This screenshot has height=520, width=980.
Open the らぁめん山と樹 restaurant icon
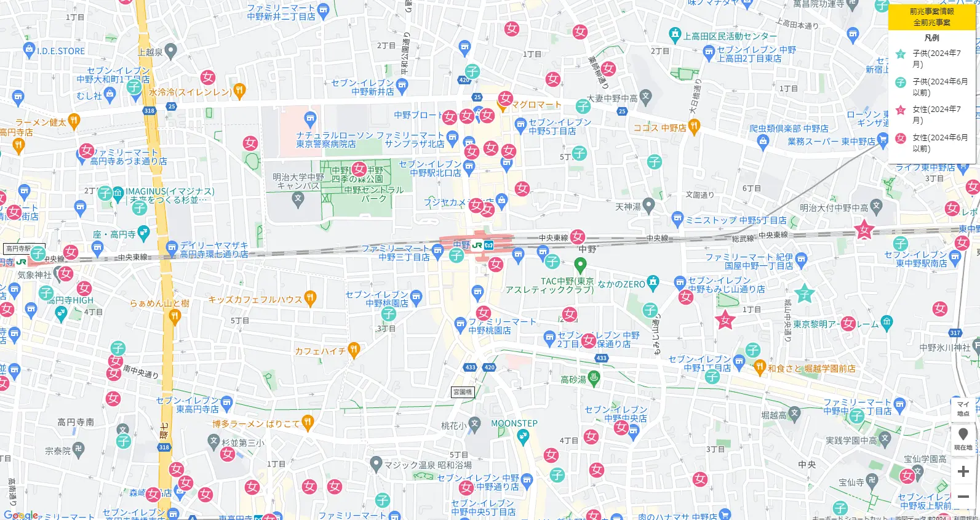pos(175,317)
